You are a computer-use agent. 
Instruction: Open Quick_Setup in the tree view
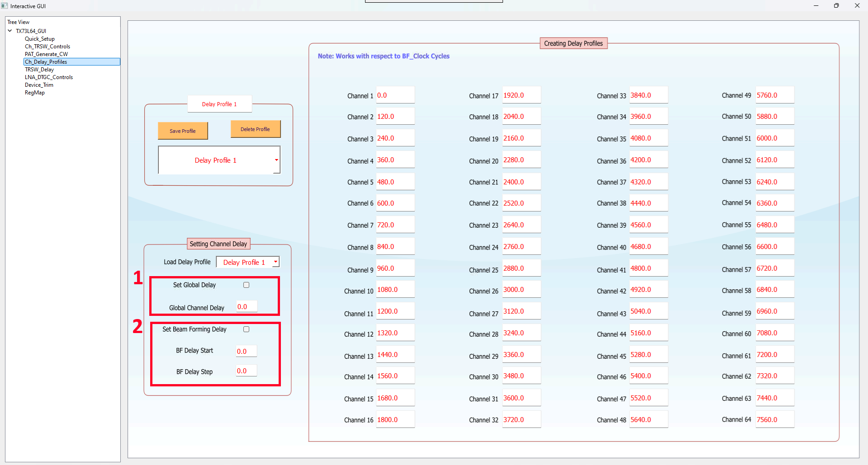[39, 39]
